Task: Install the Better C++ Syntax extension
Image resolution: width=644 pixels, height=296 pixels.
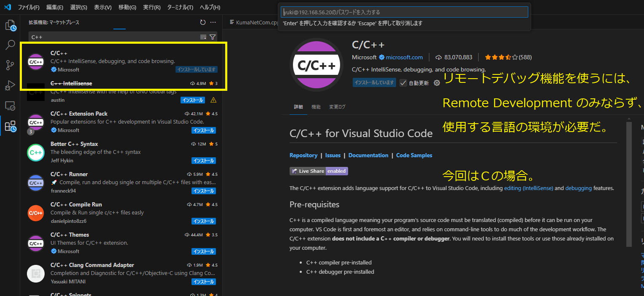Action: coord(204,161)
